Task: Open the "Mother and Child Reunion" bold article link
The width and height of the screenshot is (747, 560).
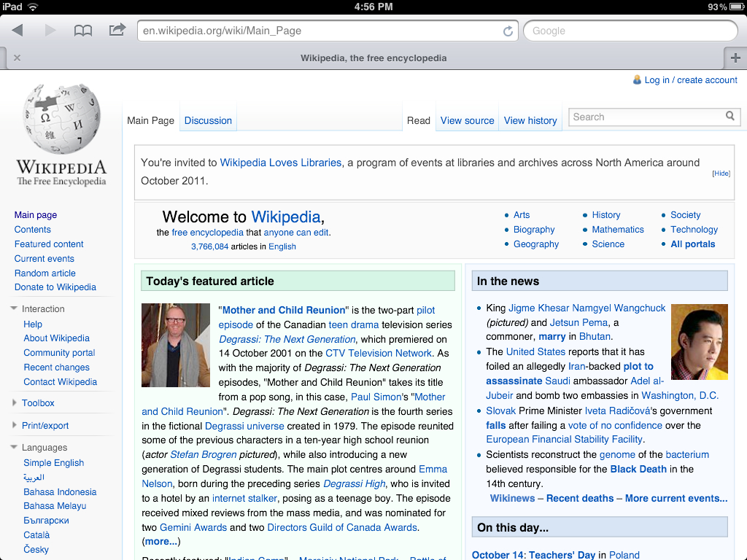Action: [284, 310]
